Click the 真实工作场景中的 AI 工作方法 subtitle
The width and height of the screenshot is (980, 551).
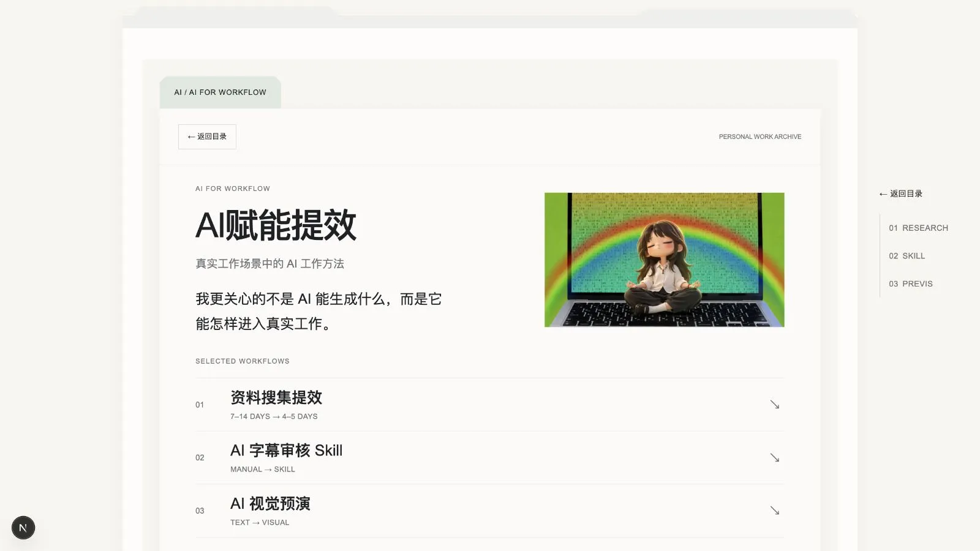269,264
